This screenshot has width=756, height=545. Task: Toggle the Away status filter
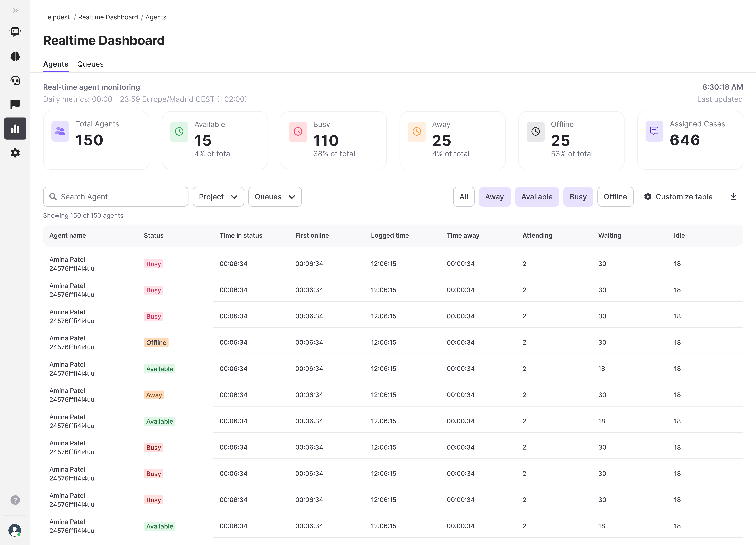[x=494, y=197]
